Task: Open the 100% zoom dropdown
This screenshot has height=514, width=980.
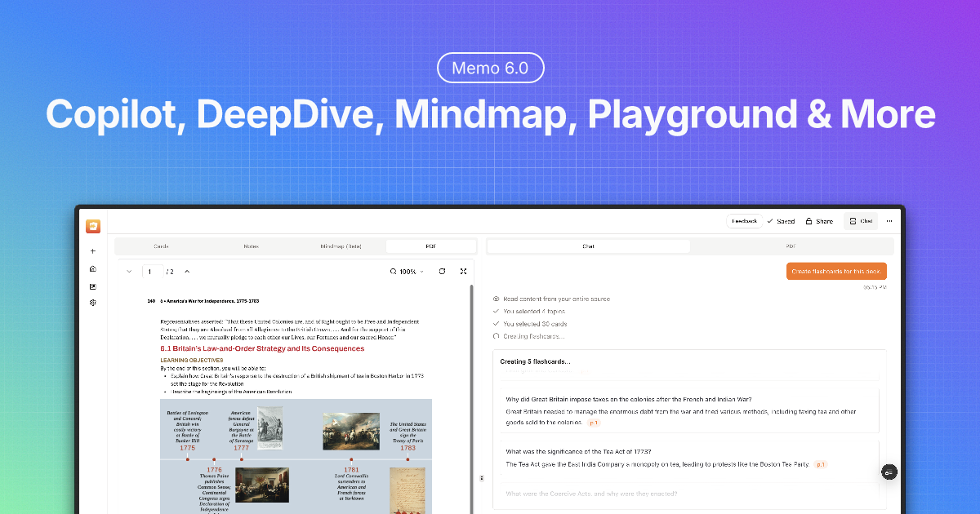Action: (x=412, y=272)
